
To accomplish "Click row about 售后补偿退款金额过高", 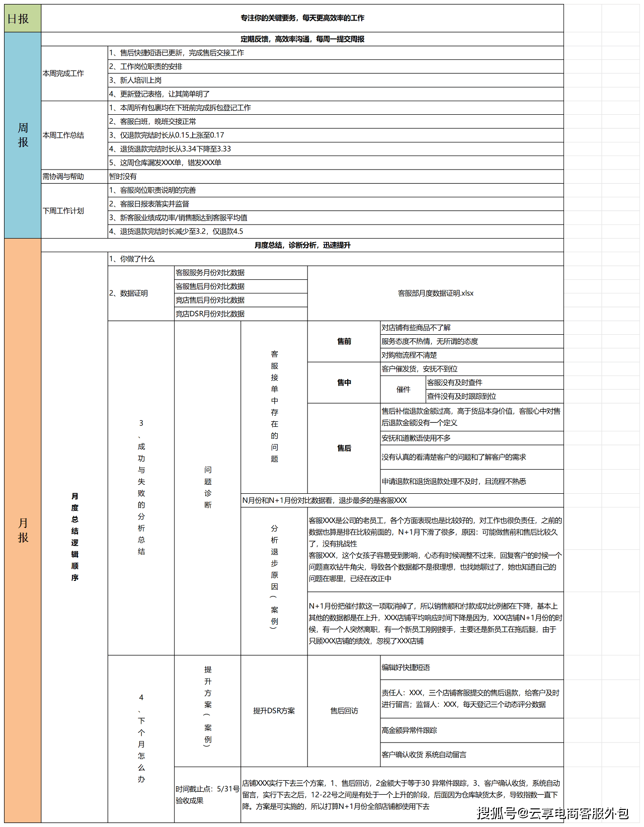I will click(472, 417).
